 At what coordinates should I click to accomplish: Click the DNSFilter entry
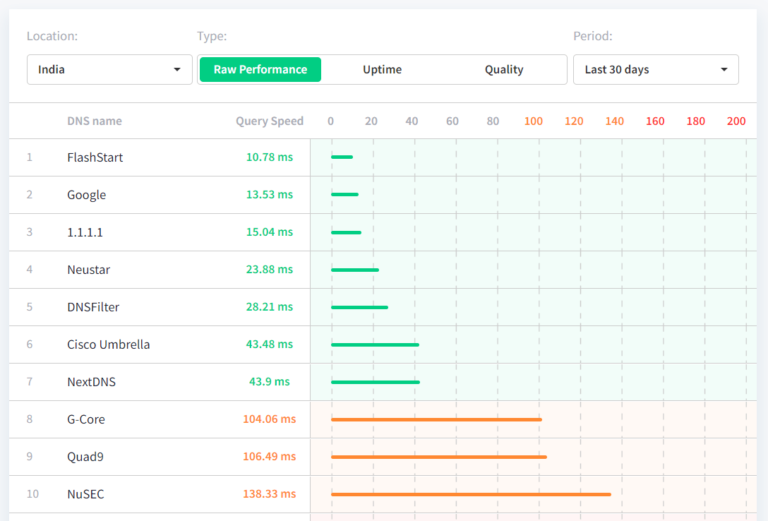tap(93, 307)
